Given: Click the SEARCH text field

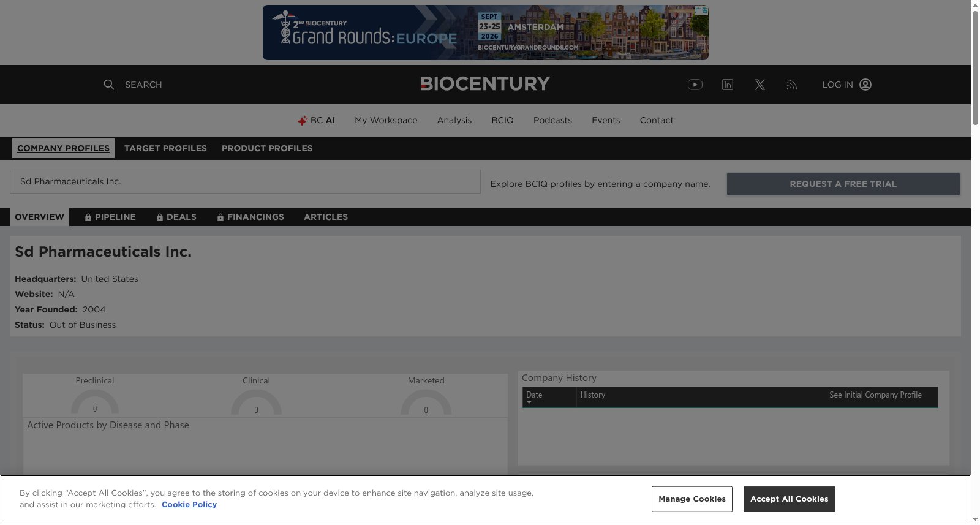Looking at the screenshot, I should 143,85.
